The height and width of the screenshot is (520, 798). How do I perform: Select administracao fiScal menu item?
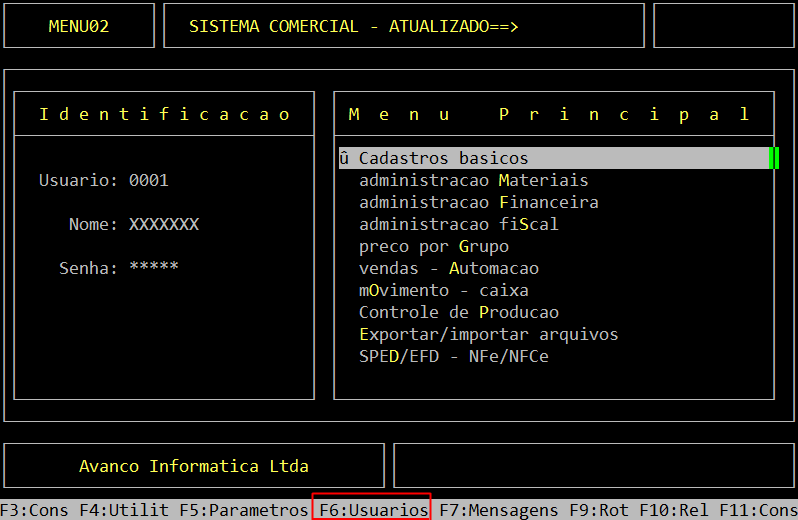pos(458,224)
